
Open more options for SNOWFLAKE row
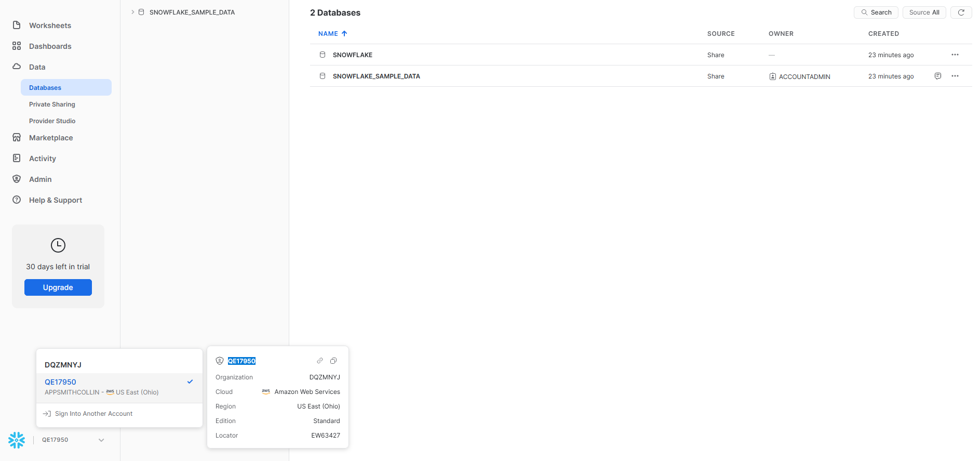pos(955,55)
